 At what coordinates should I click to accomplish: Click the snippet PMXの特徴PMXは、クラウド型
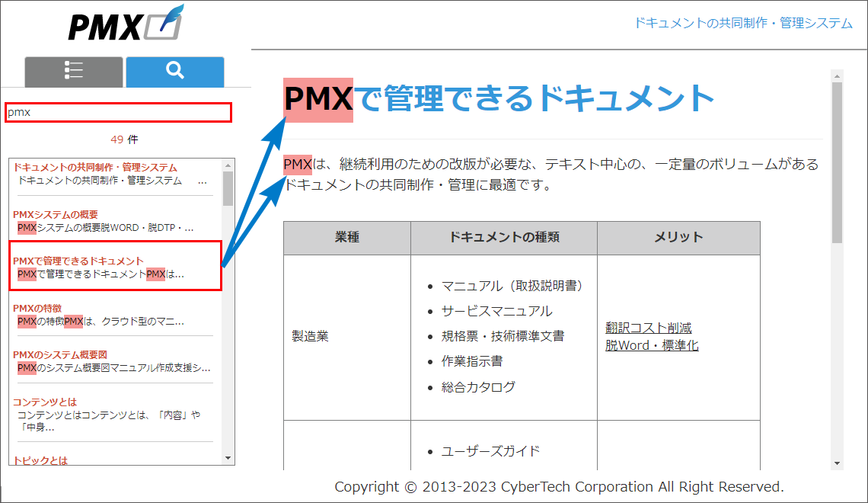(x=101, y=322)
